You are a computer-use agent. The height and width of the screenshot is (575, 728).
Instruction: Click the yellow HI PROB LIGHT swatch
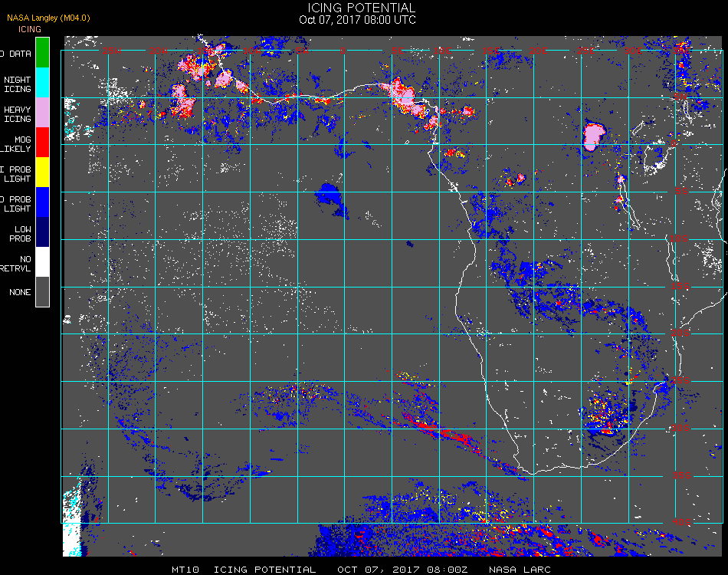[x=43, y=172]
